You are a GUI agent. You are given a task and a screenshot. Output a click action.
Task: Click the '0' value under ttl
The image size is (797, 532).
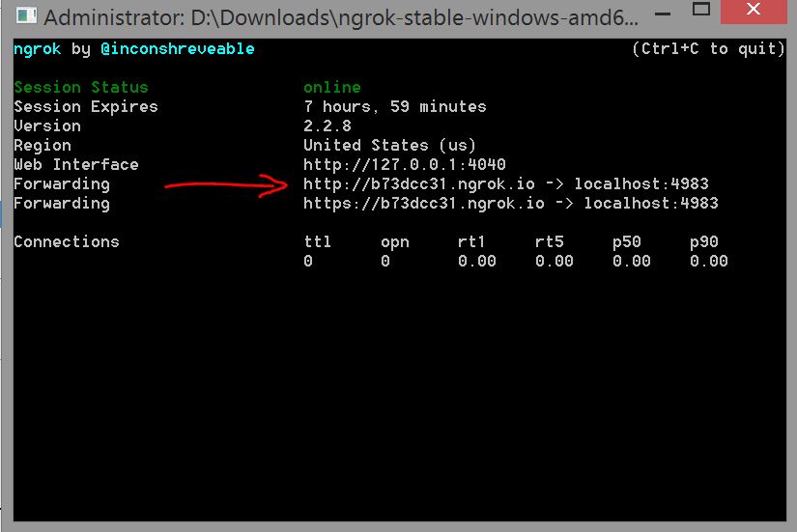coord(308,262)
